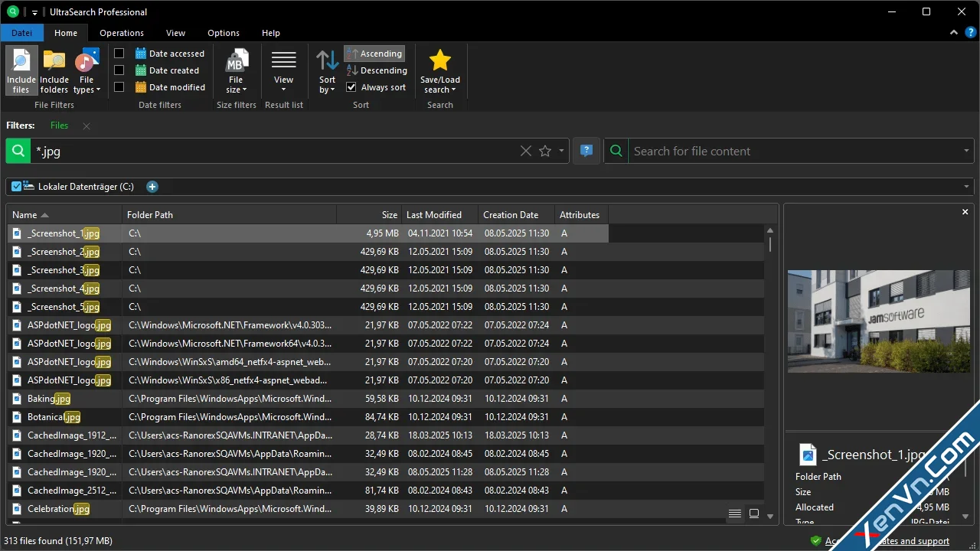Switch to the Options ribbon tab
Viewport: 980px width, 551px height.
point(224,33)
